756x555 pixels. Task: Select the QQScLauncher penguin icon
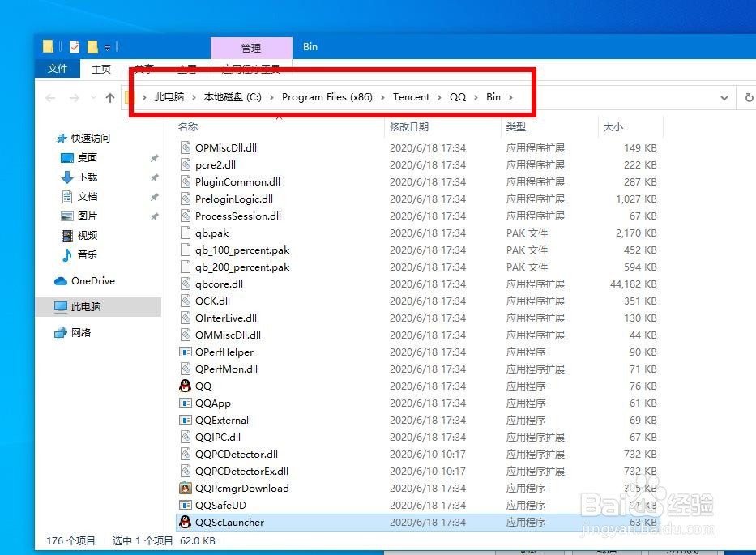[185, 522]
